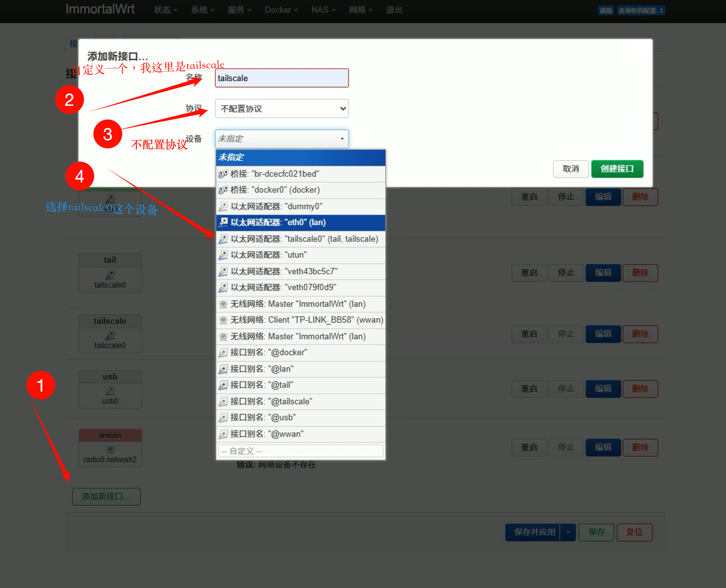Click the 自定义 custom device input field
726x588 pixels.
[300, 451]
